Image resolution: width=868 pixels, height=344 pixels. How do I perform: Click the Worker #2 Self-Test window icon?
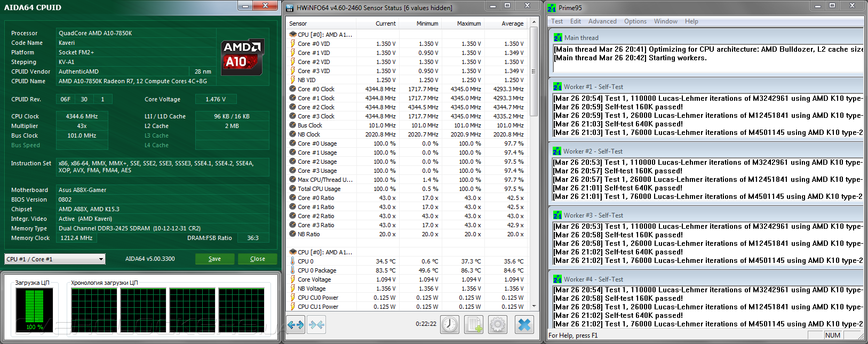click(558, 151)
